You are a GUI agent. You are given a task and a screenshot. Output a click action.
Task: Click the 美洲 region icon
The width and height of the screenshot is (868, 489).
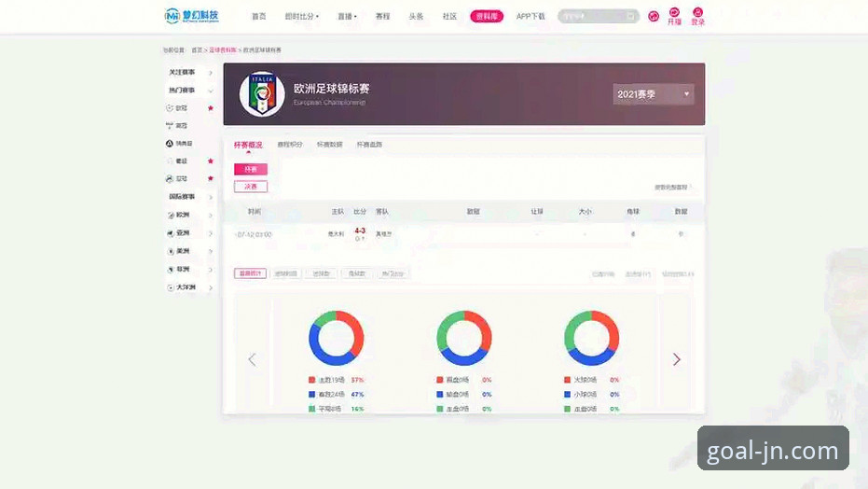tap(171, 251)
